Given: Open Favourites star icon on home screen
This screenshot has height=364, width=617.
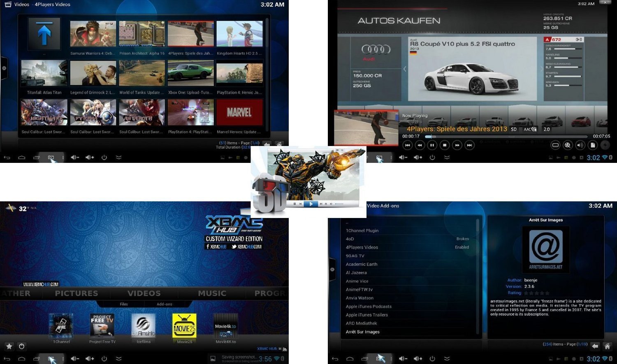Looking at the screenshot, I should coord(9,346).
